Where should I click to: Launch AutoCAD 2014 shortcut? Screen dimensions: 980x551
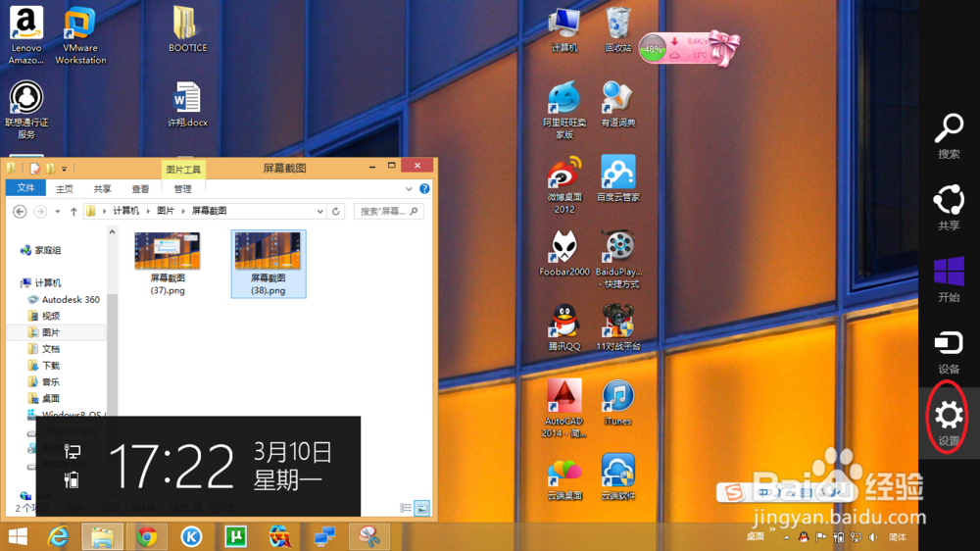564,409
